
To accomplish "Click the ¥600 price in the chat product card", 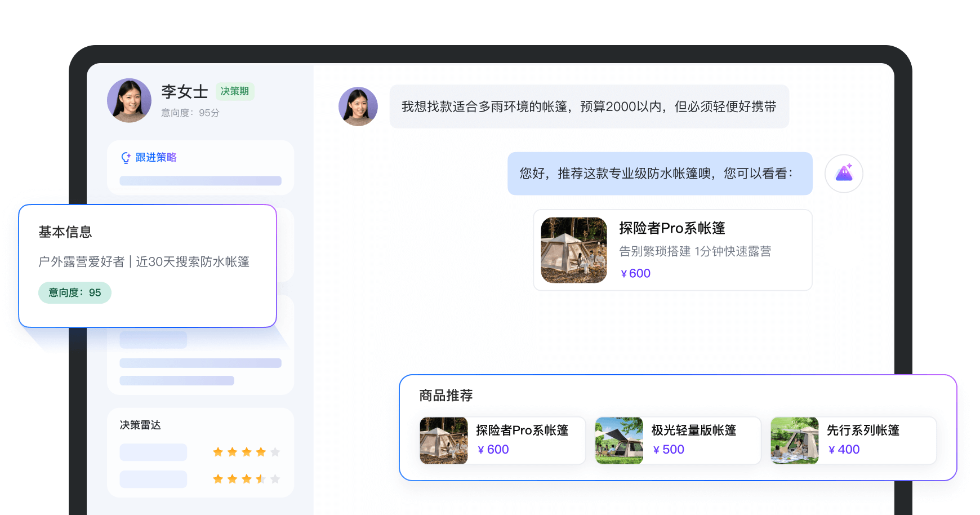I will coord(635,273).
